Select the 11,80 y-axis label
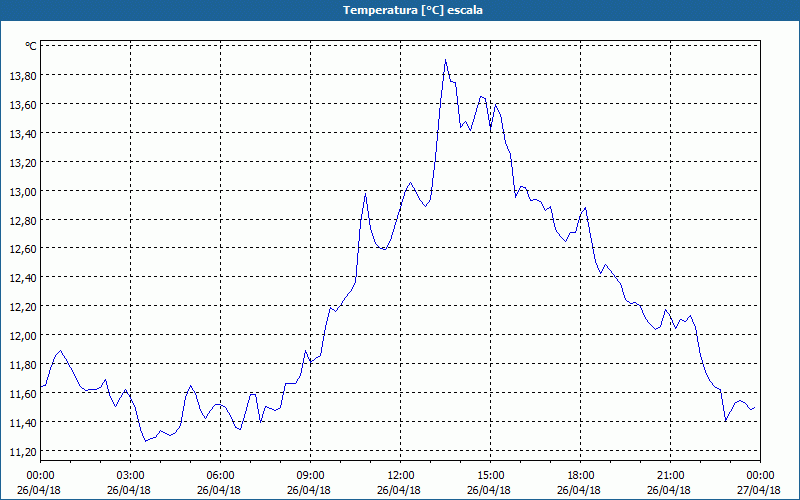The image size is (800, 500). click(x=23, y=365)
